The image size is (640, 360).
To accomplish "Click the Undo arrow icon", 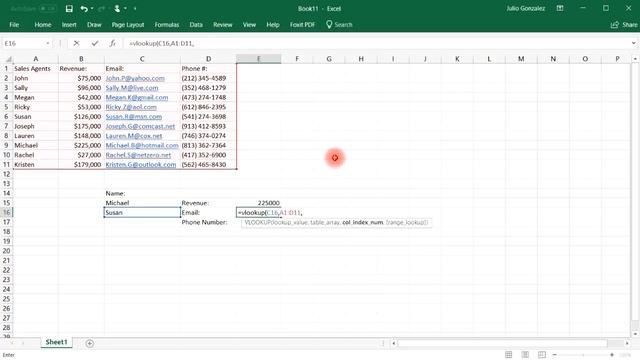I will point(84,9).
